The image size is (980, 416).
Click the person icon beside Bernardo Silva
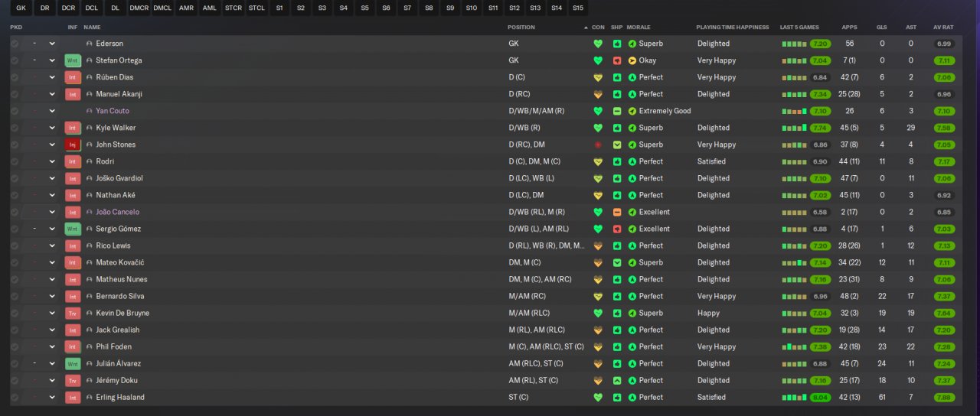click(90, 296)
